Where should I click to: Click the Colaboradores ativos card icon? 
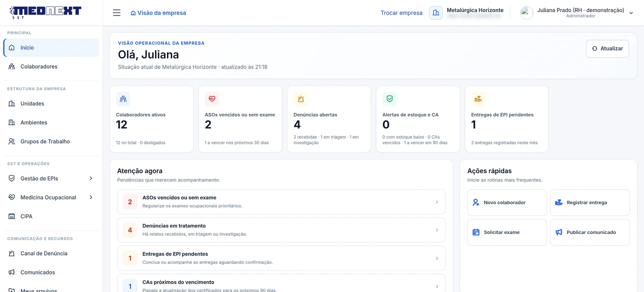click(123, 99)
